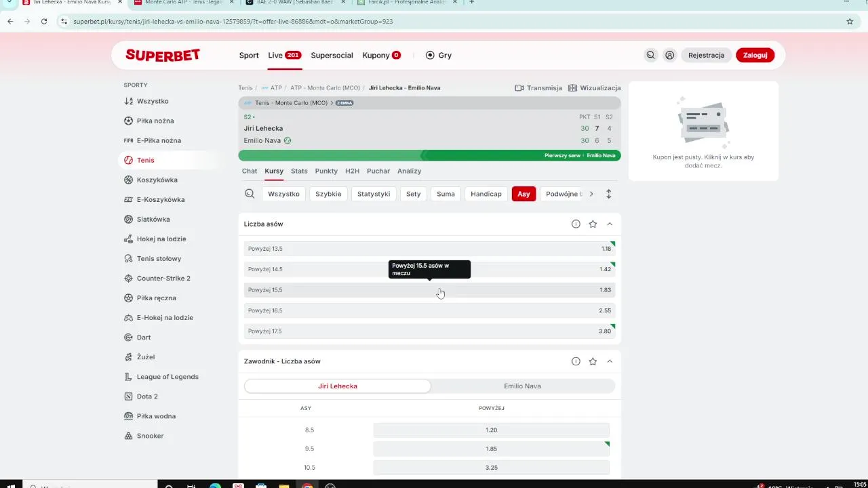Open the Analizy tab
The image size is (868, 488).
410,171
